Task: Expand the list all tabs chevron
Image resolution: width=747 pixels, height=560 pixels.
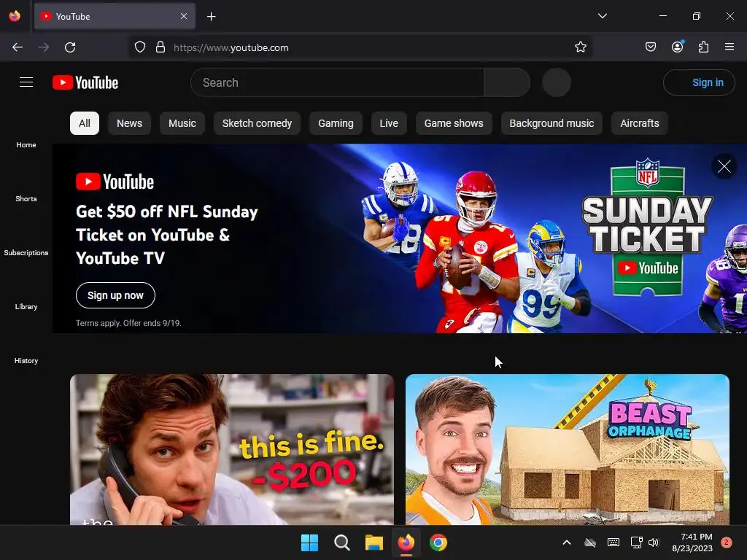Action: coord(602,16)
